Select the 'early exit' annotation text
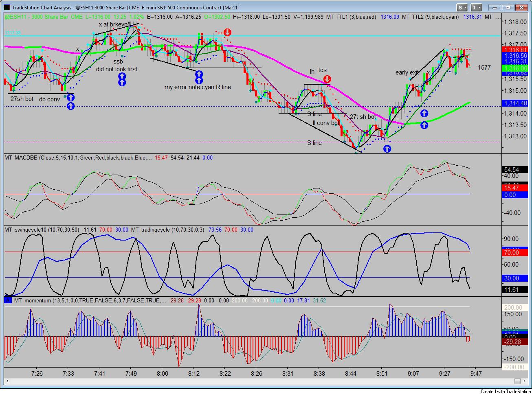The height and width of the screenshot is (394, 532). pos(407,72)
